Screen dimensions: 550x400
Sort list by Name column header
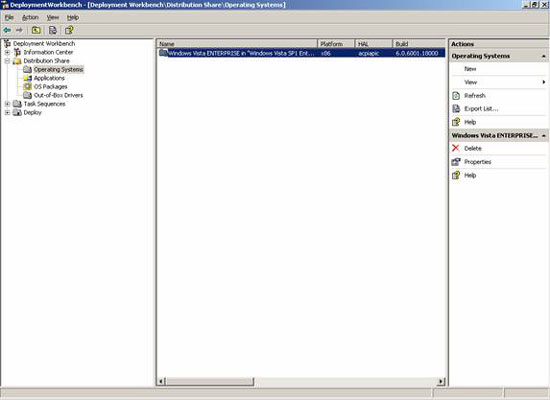237,44
